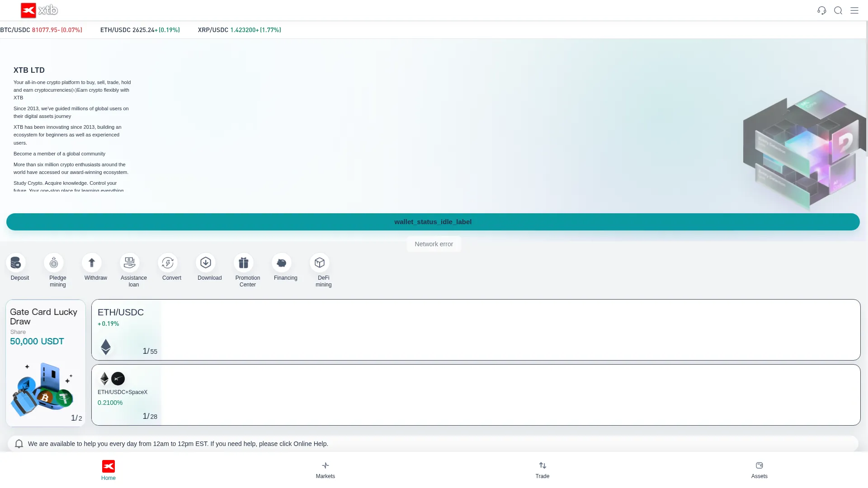Switch to the Markets tab

pyautogui.click(x=325, y=470)
